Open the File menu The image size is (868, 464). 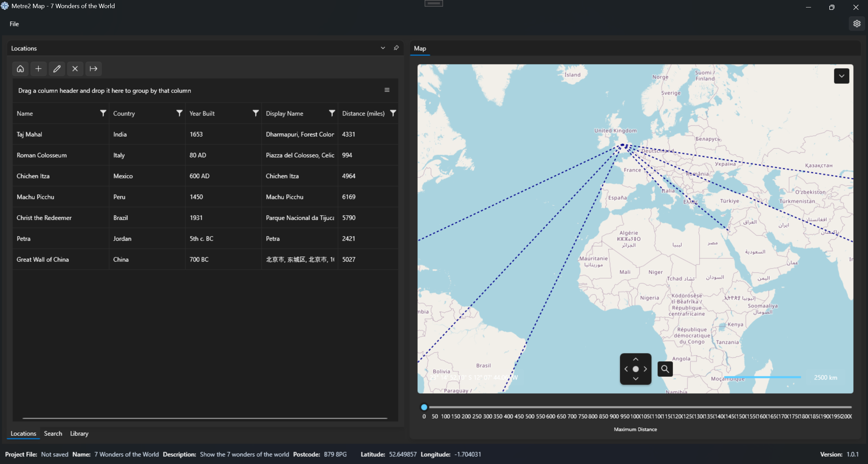click(14, 24)
